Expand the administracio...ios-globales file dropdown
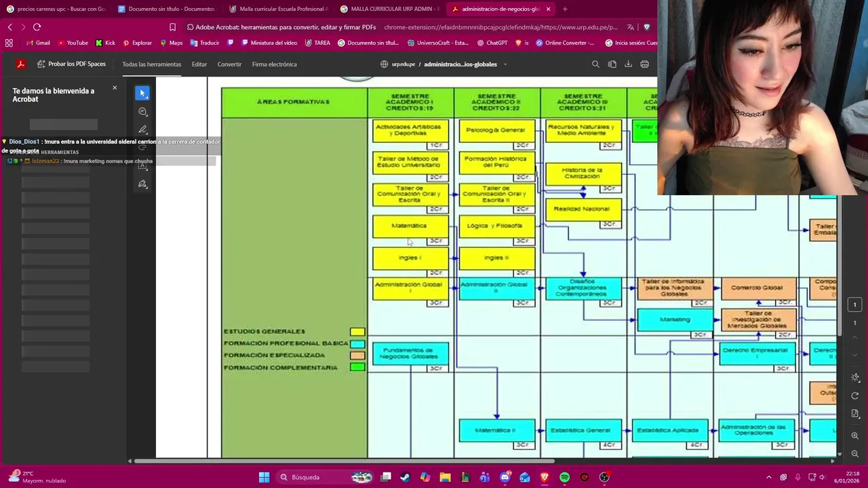Image resolution: width=868 pixels, height=488 pixels. 505,64
